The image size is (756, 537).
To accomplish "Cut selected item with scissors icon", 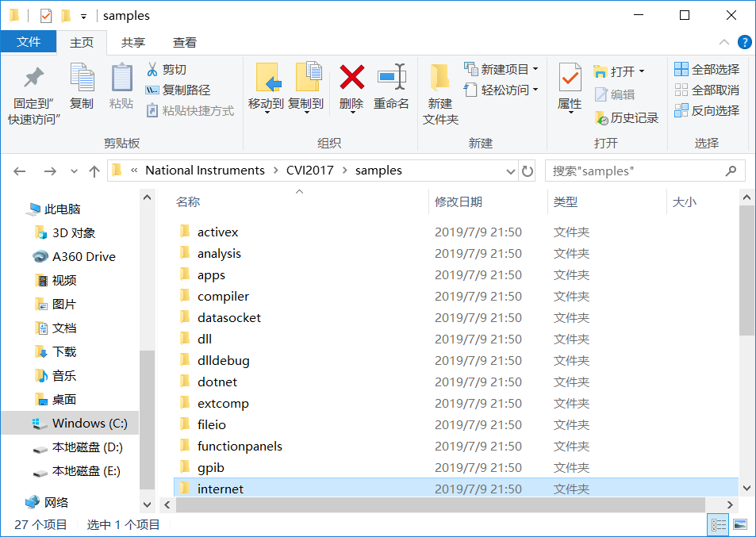I will [x=166, y=70].
